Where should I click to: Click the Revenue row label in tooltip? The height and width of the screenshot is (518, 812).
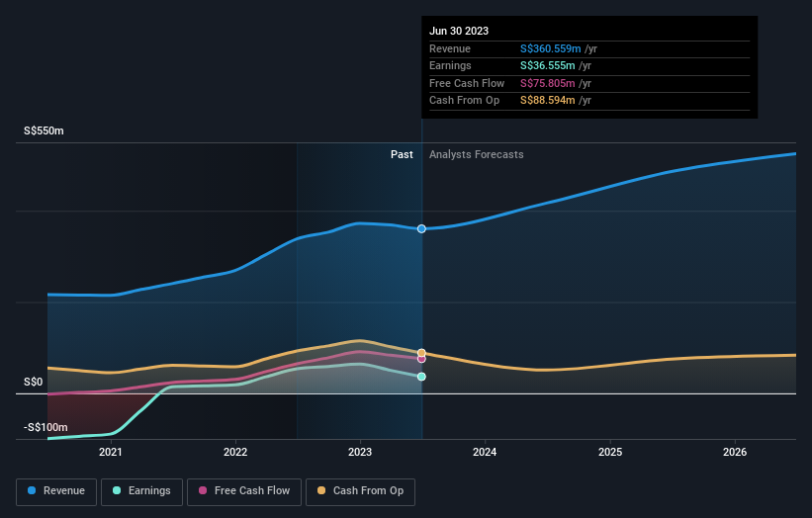[x=450, y=48]
